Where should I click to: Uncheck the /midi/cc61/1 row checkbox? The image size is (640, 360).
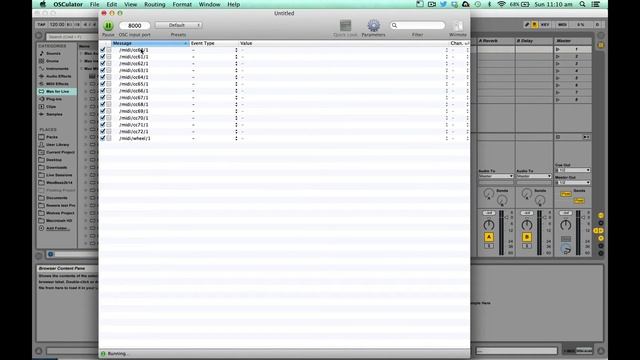[103, 57]
